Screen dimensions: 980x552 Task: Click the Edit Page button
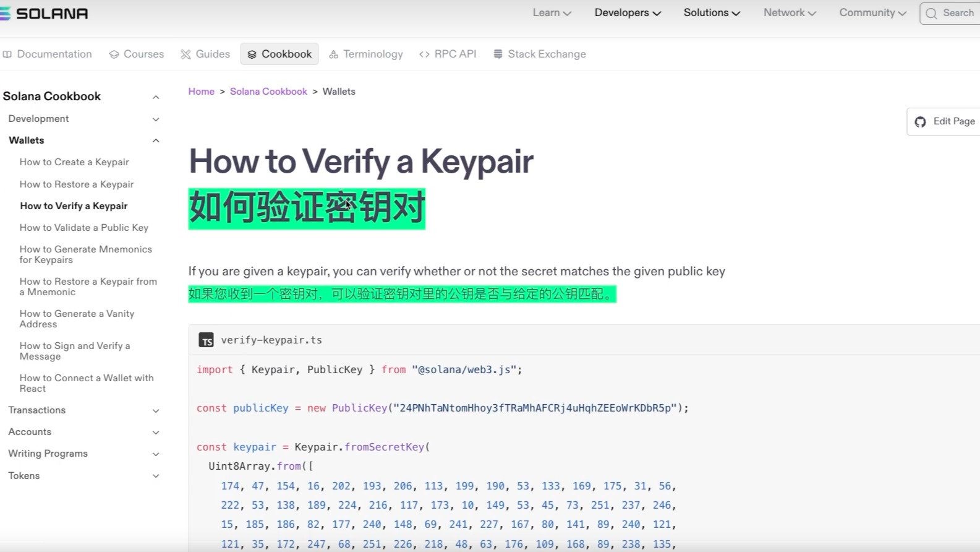point(944,122)
